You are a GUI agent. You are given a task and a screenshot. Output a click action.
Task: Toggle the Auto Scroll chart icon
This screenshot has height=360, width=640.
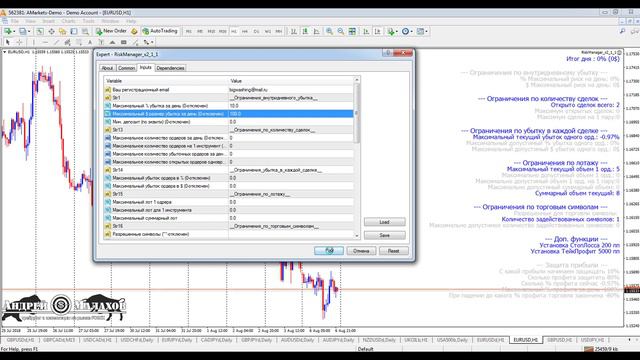click(x=366, y=31)
